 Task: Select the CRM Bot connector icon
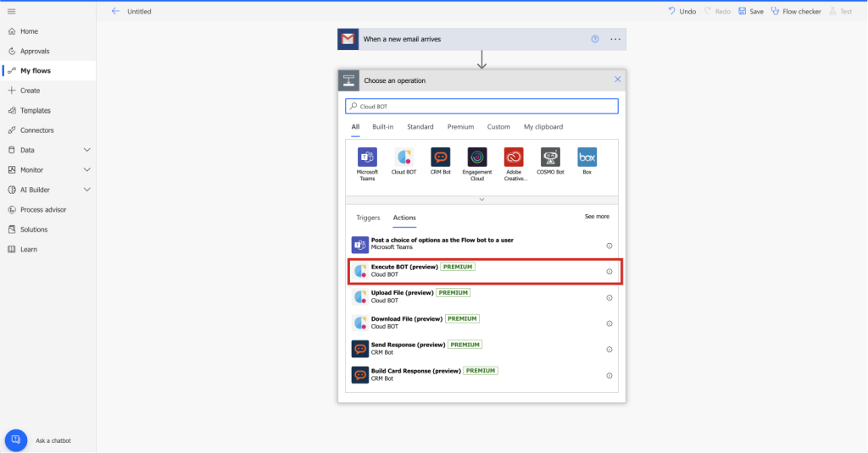pyautogui.click(x=441, y=157)
